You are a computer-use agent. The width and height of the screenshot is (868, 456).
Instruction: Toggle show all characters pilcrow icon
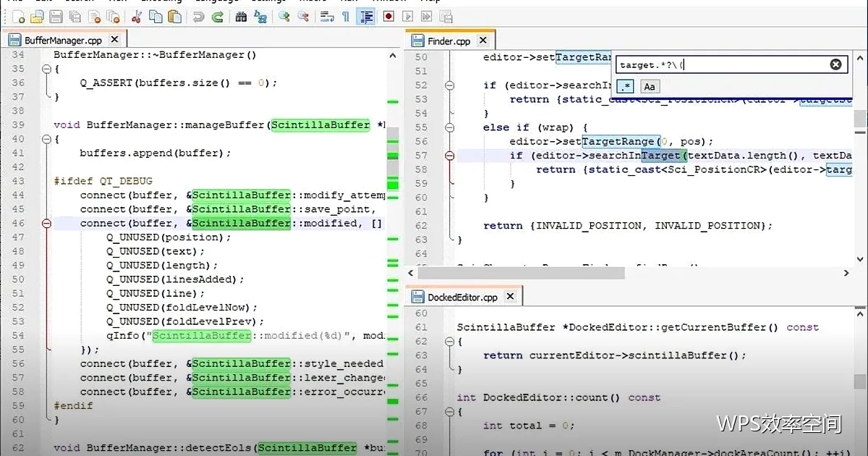[x=346, y=16]
